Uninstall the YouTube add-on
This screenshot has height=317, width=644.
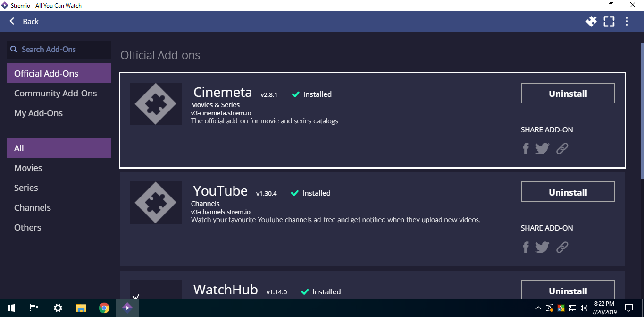pos(568,192)
